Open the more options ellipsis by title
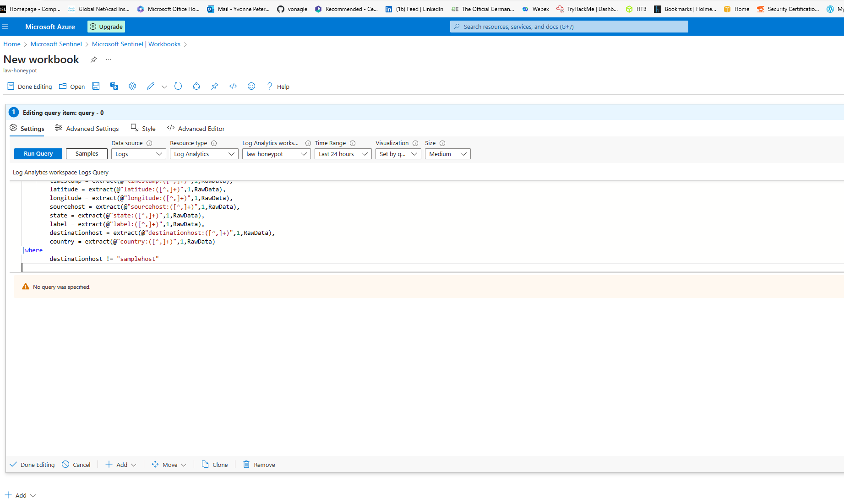 [109, 60]
